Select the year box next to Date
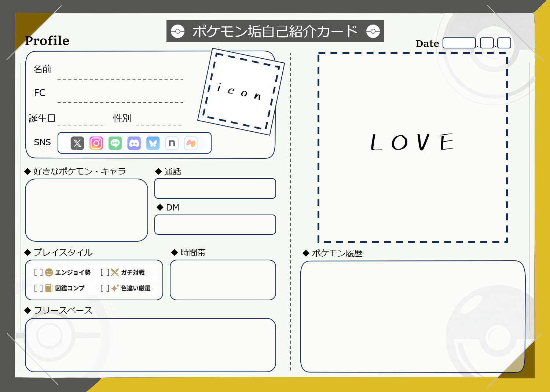This screenshot has width=550, height=392. click(x=459, y=43)
